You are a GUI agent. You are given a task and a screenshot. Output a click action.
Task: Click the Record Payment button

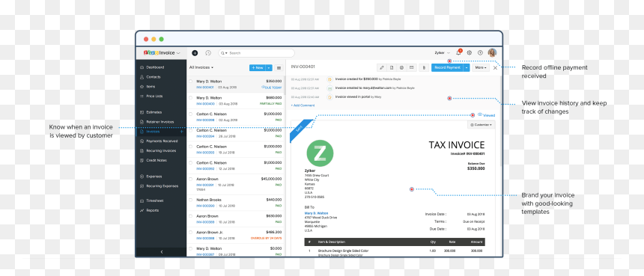pyautogui.click(x=447, y=67)
